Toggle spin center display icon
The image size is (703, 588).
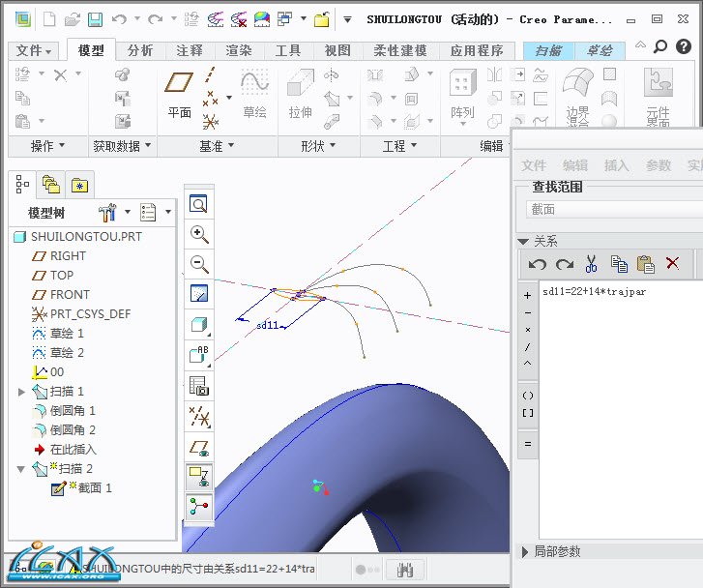199,507
